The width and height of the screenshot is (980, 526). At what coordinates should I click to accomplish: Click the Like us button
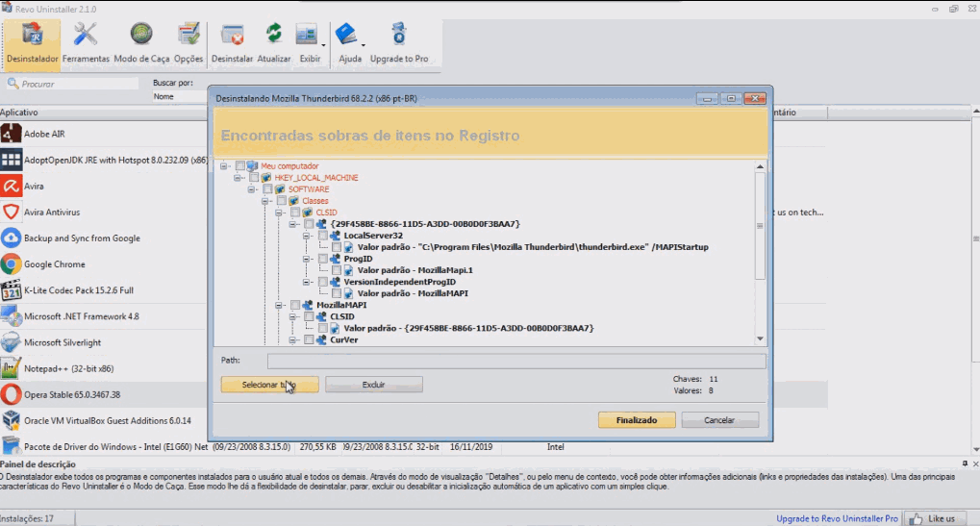pos(935,518)
